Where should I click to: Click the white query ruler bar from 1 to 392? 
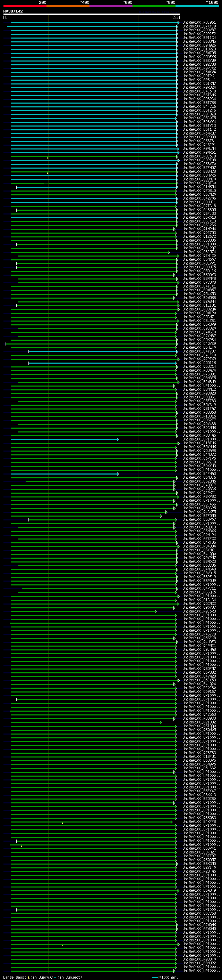[x=92, y=15]
